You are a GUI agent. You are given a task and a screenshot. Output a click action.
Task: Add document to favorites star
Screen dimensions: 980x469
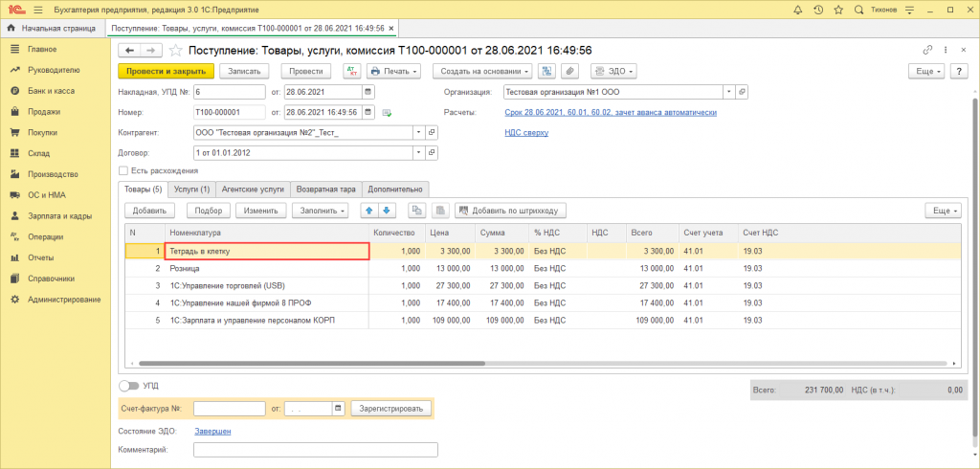[x=176, y=51]
